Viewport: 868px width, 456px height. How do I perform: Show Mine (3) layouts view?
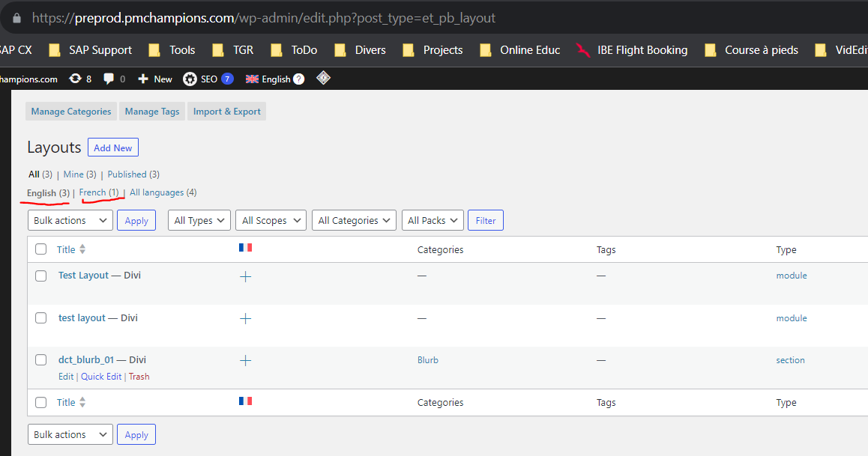(79, 174)
